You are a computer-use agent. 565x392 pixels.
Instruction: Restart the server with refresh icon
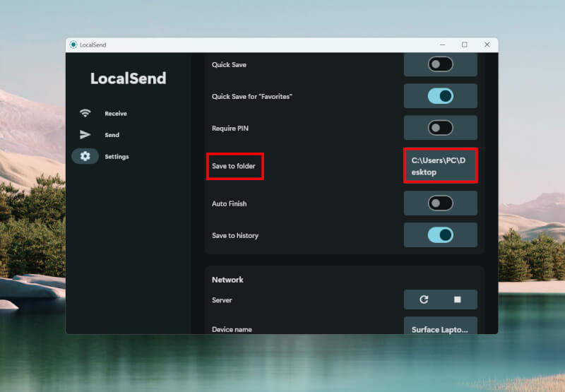point(424,299)
